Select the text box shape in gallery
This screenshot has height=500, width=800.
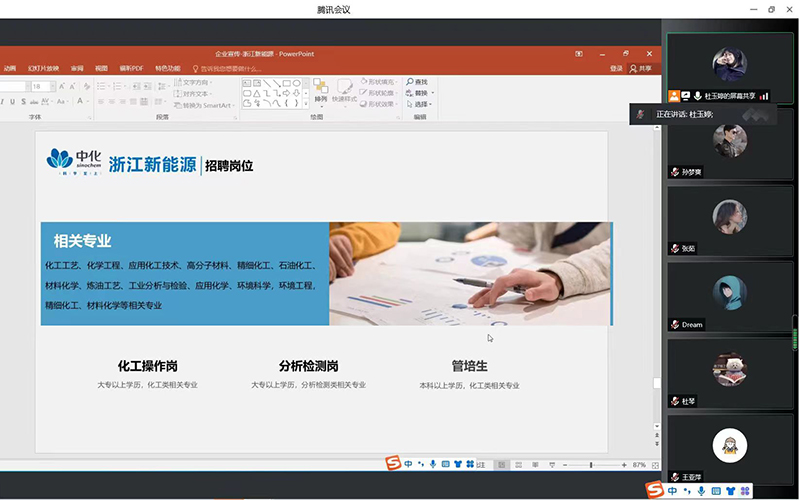[x=246, y=83]
